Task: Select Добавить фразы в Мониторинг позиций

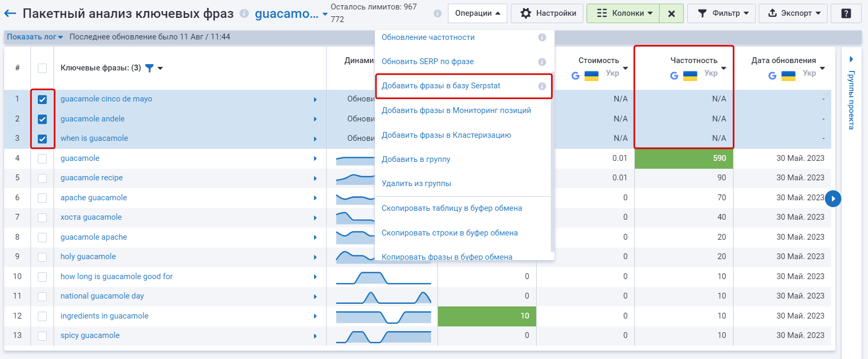Action: pos(456,110)
